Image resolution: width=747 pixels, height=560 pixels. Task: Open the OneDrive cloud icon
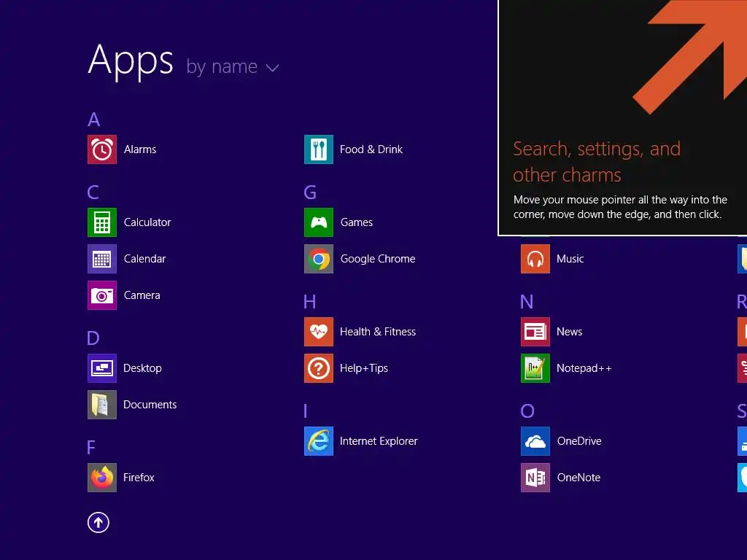pos(535,441)
